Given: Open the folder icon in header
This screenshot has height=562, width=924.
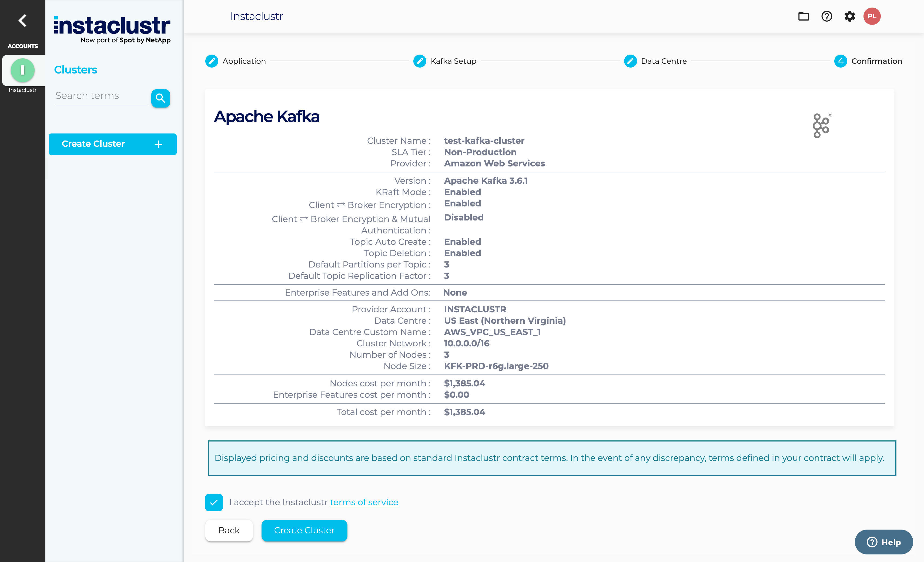Looking at the screenshot, I should point(803,16).
